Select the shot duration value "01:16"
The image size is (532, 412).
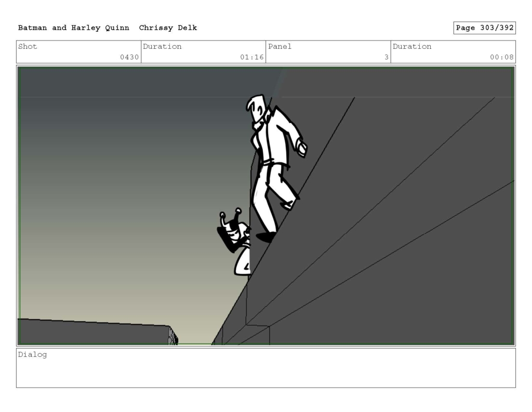click(x=252, y=57)
